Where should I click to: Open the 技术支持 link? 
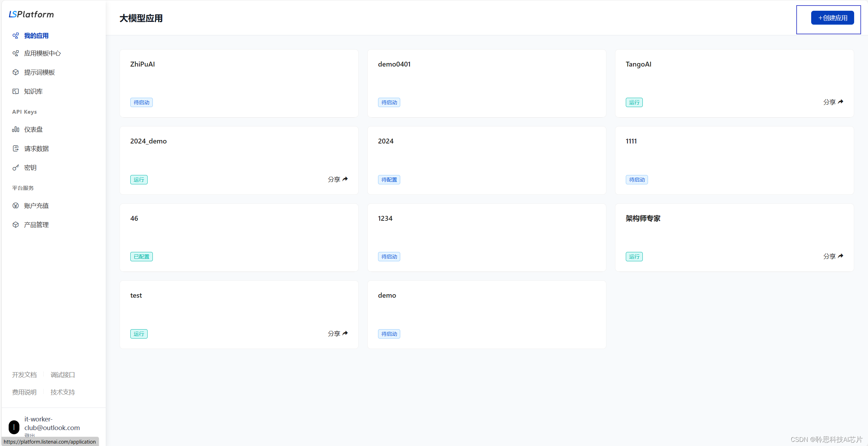[x=63, y=392]
